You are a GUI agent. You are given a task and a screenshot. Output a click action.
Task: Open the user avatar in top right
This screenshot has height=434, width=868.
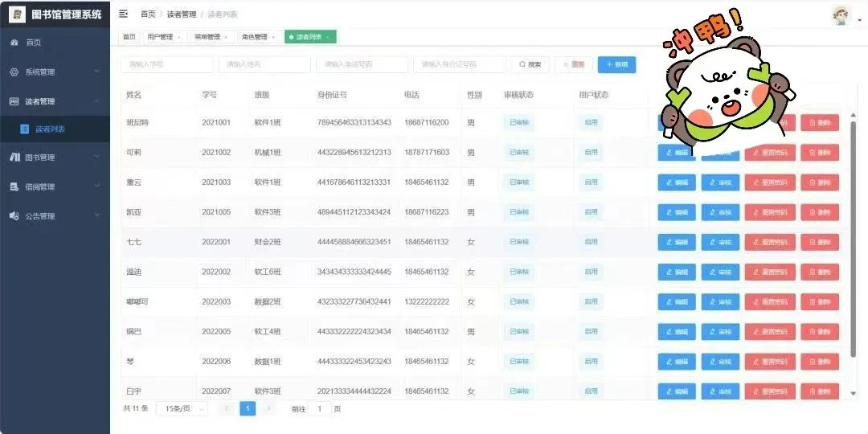pyautogui.click(x=842, y=15)
